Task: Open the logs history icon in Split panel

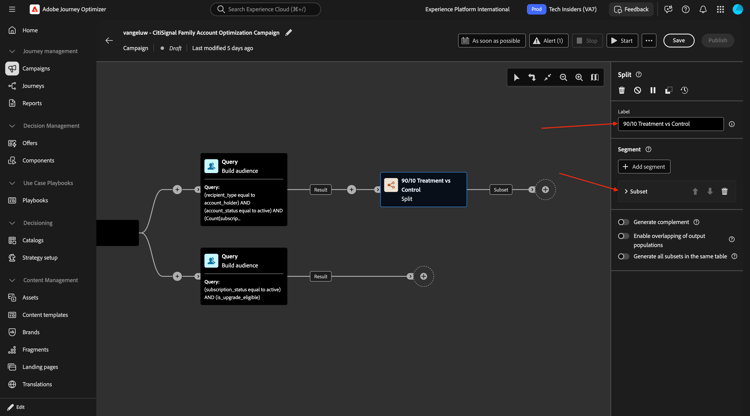Action: [684, 90]
